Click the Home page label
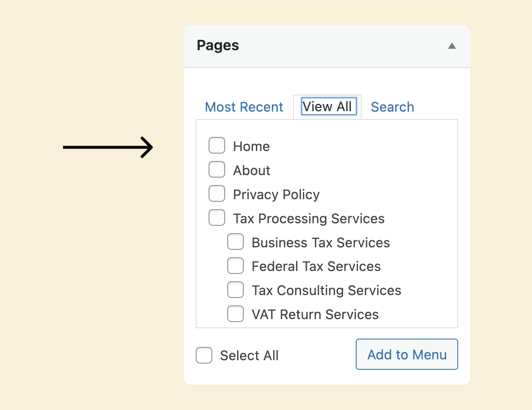The height and width of the screenshot is (410, 532). point(251,146)
